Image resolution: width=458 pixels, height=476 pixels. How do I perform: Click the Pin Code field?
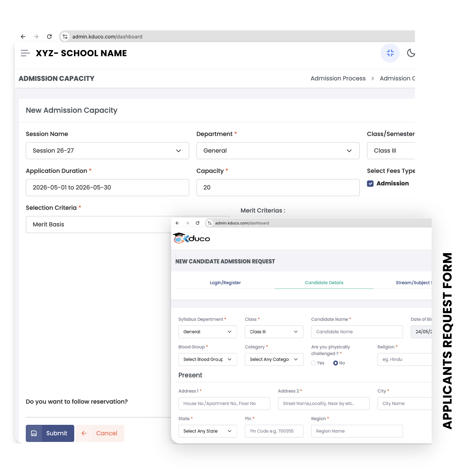tap(274, 431)
